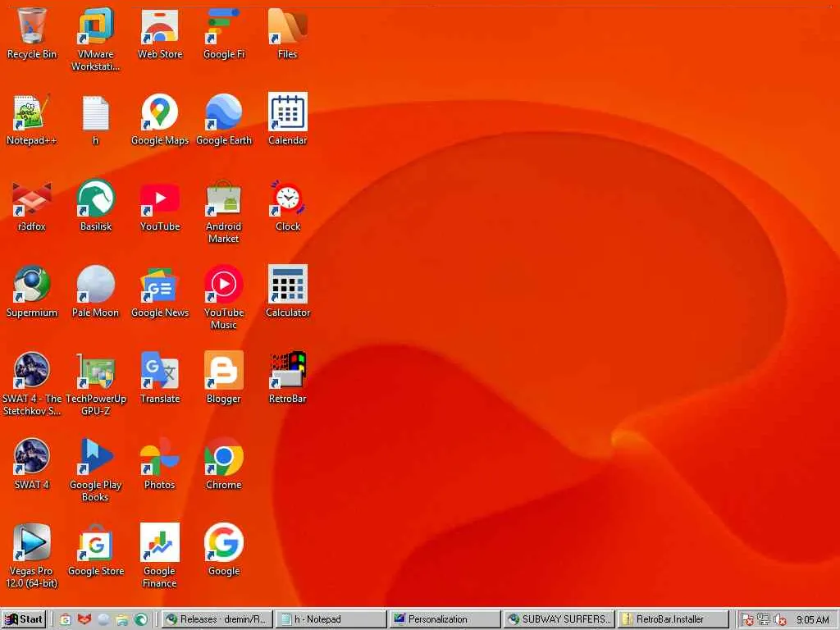The image size is (840, 630).
Task: Switch to Releases · dremin/R... taskbar window
Action: pos(217,619)
